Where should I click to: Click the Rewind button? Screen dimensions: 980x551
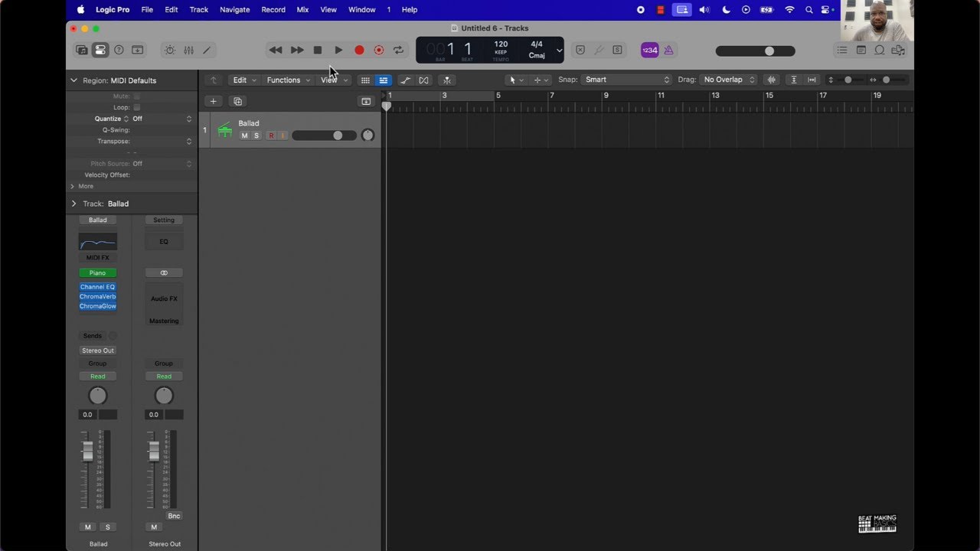click(276, 51)
